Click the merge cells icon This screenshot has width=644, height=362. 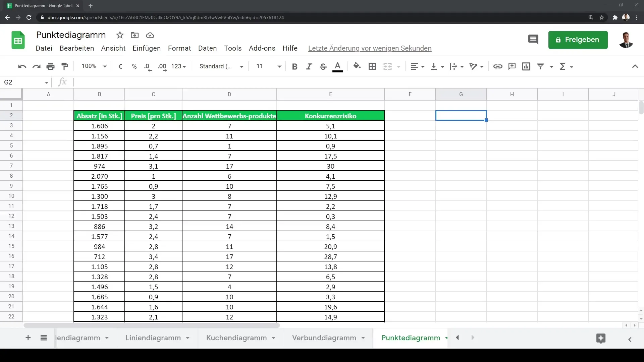click(387, 66)
